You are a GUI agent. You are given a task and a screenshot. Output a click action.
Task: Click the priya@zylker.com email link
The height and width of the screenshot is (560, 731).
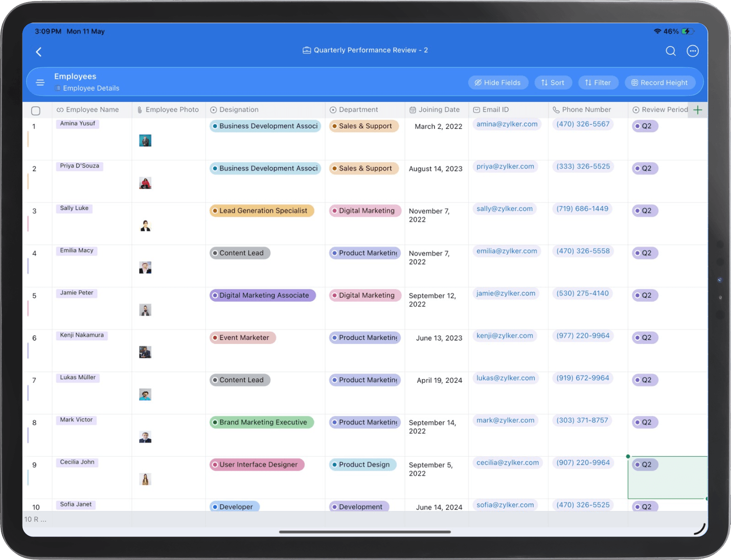pos(505,167)
